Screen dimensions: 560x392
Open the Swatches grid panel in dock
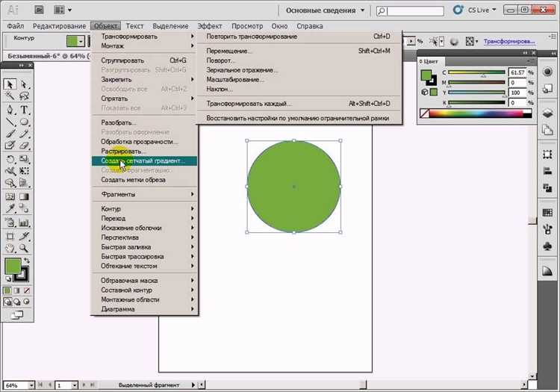[x=547, y=212]
